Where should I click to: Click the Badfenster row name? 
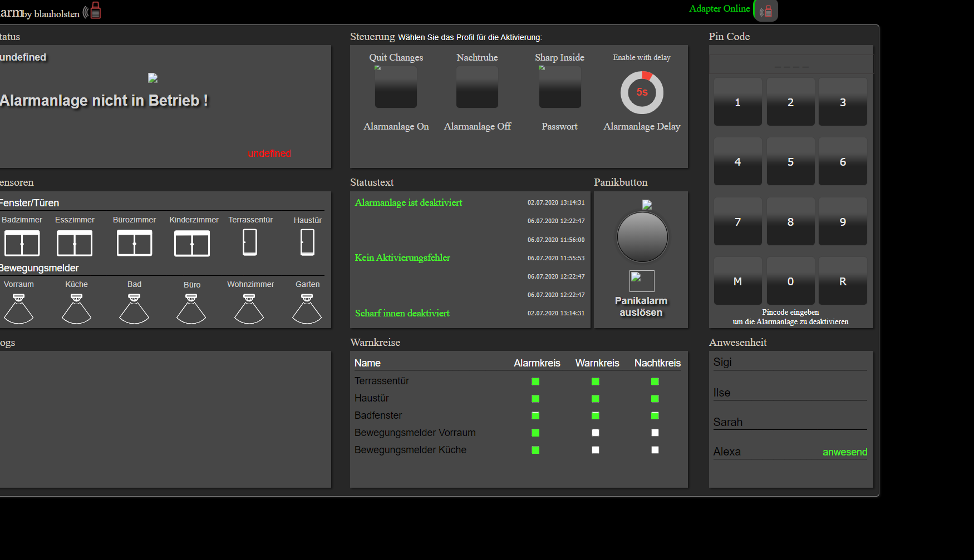click(x=378, y=415)
